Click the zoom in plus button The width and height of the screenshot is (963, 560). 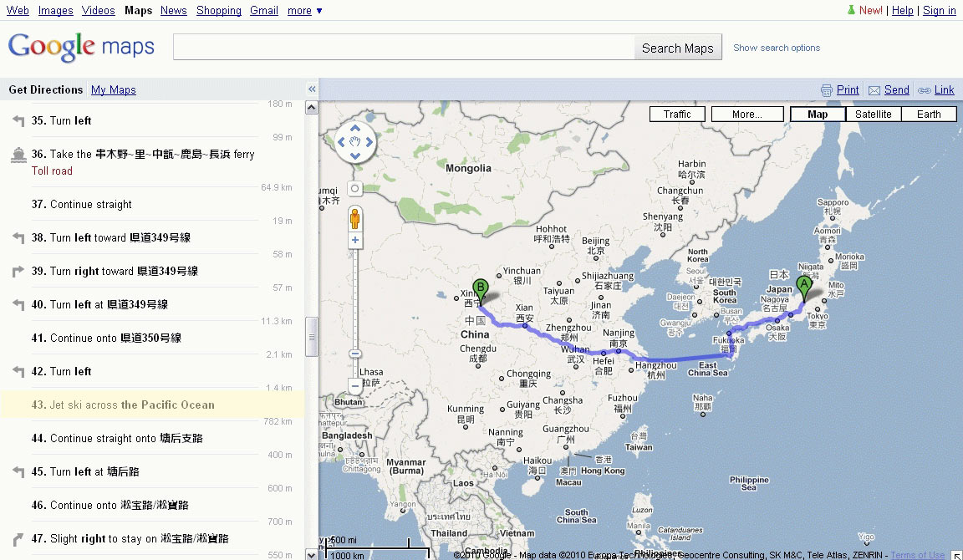point(355,241)
